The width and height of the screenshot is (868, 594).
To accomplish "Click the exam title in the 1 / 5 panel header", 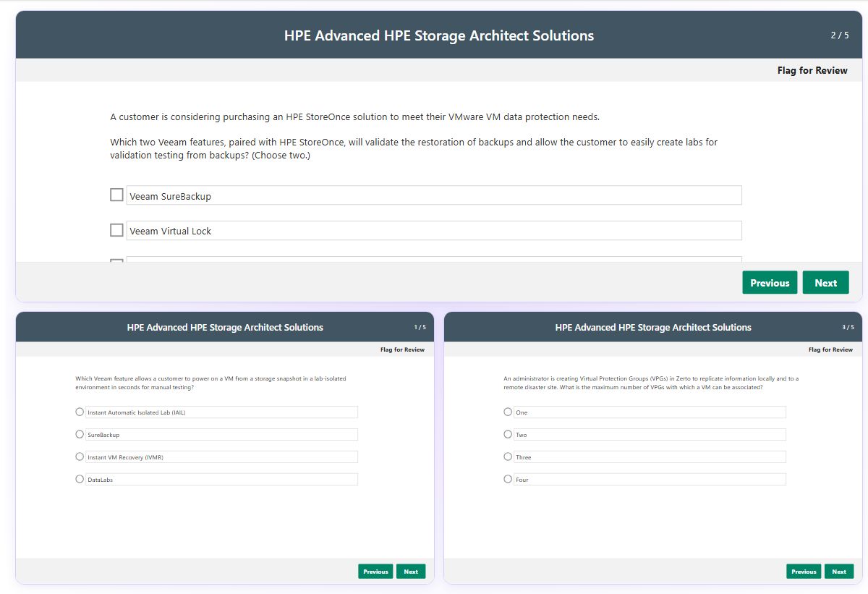I will (x=225, y=327).
